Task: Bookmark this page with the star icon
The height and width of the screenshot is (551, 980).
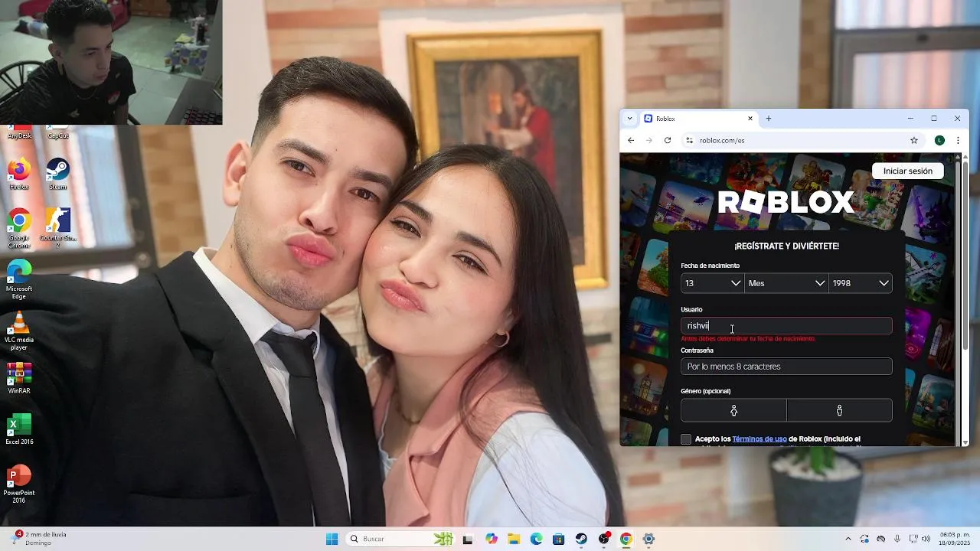Action: click(914, 140)
